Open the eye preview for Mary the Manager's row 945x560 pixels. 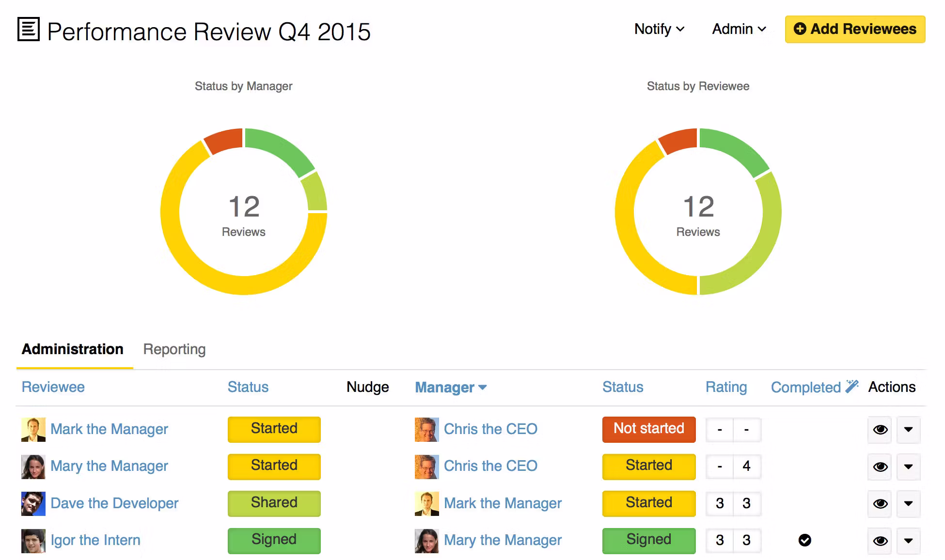point(879,467)
